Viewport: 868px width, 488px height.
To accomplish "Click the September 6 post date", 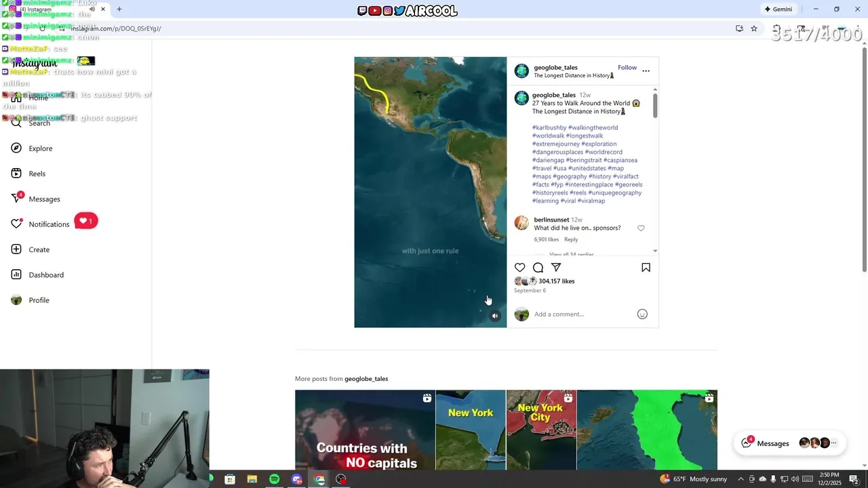I will click(x=530, y=291).
